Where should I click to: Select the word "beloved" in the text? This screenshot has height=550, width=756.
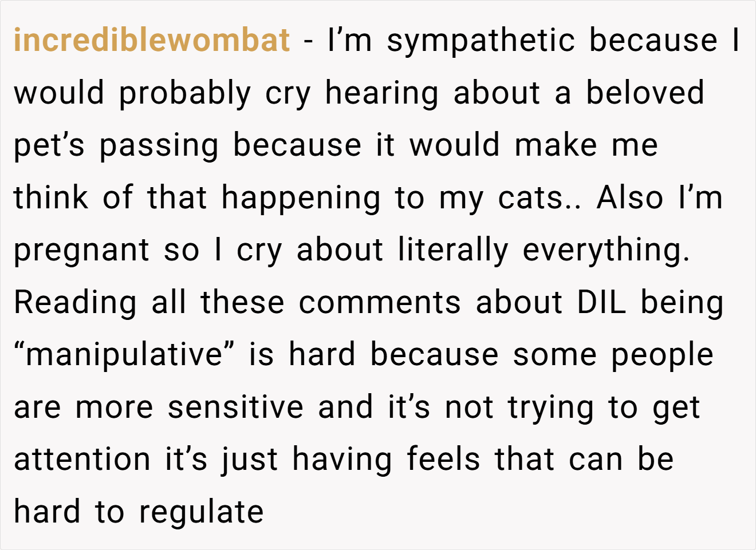[645, 93]
